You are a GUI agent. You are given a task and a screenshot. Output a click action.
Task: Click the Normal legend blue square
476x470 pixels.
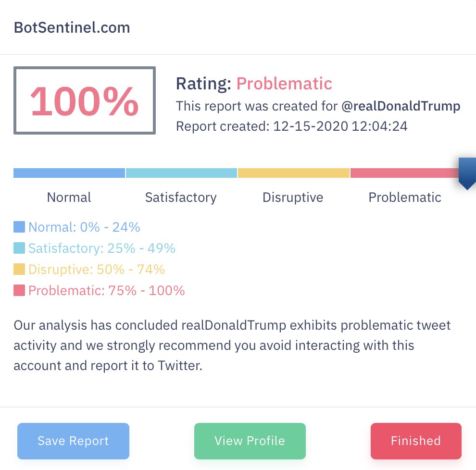pos(19,227)
